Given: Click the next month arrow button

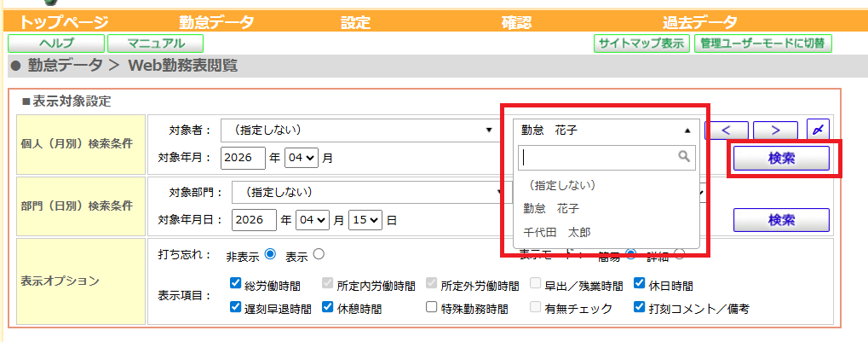Looking at the screenshot, I should click(x=774, y=130).
